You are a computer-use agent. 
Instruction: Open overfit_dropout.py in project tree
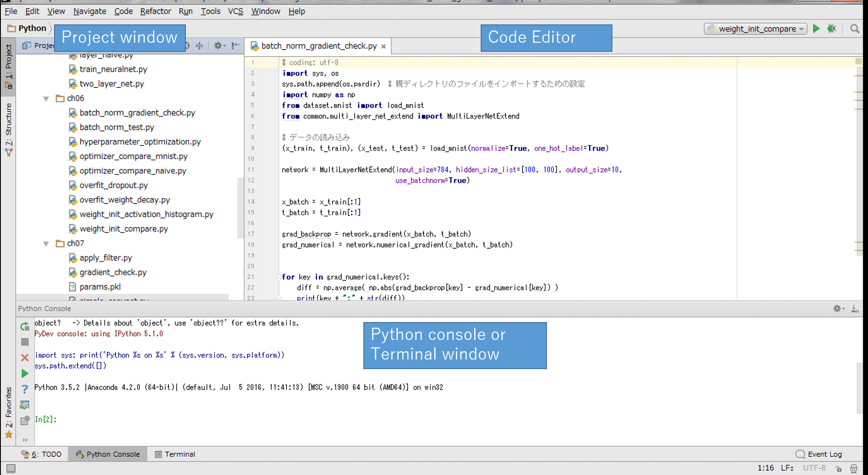[113, 185]
